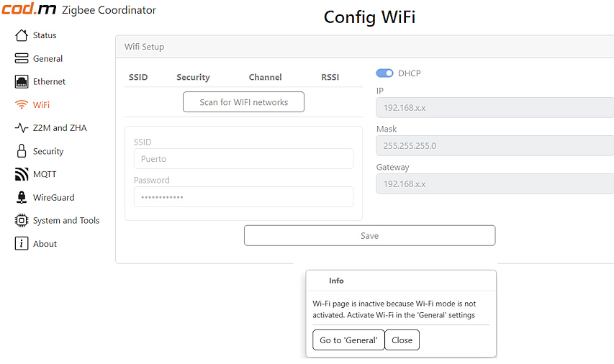Go to the Ethernet page
This screenshot has height=364, width=614.
pos(49,81)
